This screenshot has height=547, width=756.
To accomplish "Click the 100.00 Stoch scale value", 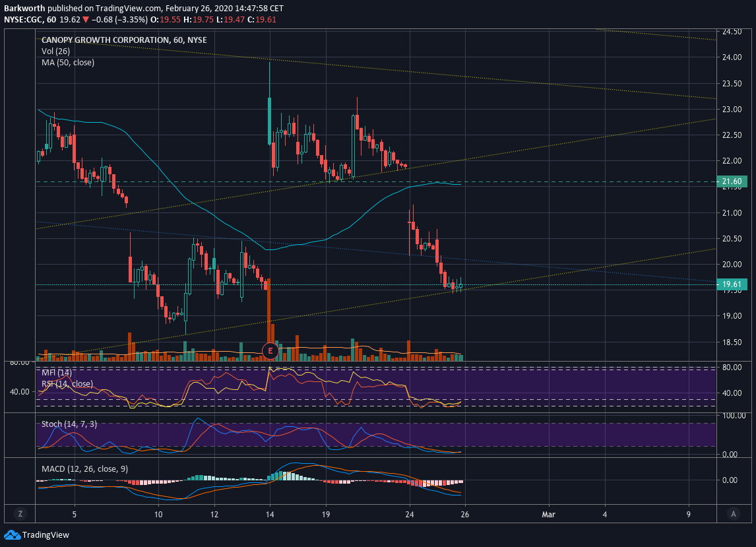I will (x=734, y=415).
